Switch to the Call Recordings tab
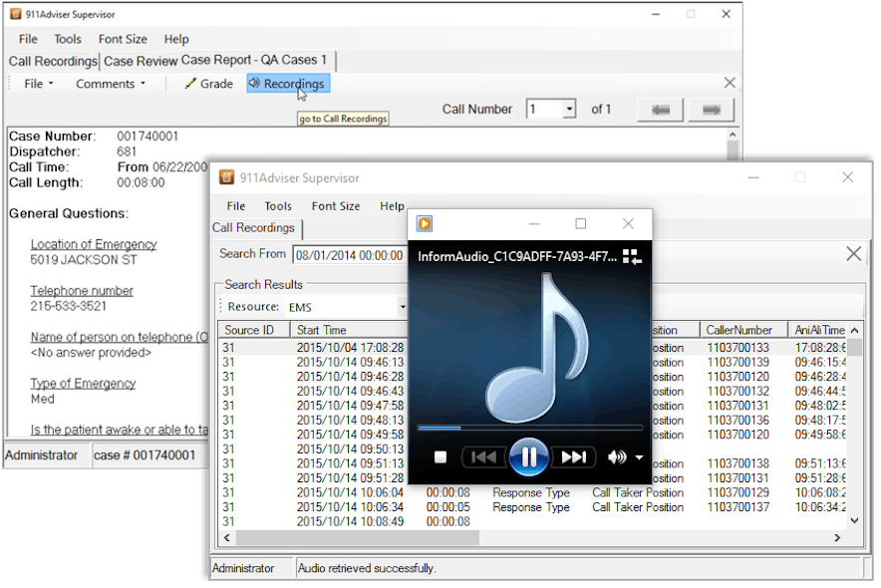 point(52,61)
